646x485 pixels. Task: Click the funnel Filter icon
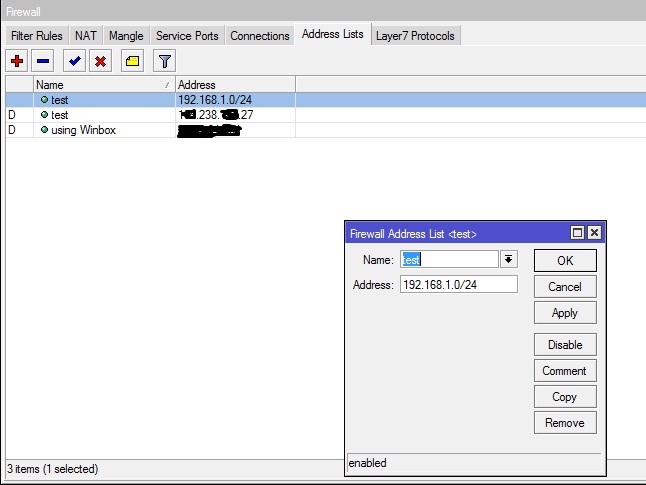[x=164, y=61]
